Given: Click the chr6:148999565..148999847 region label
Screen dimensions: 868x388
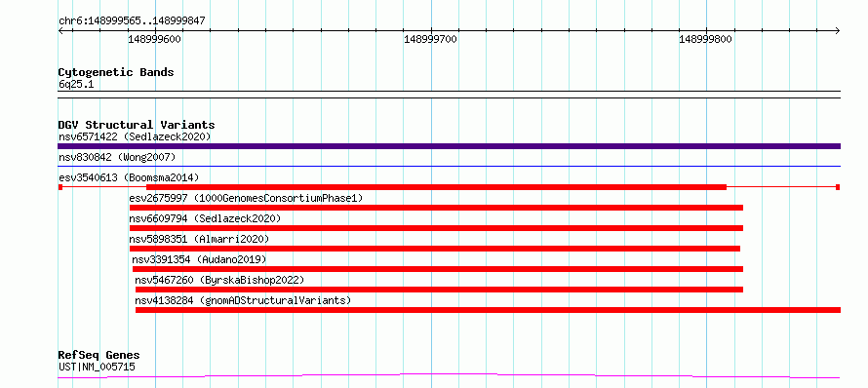Looking at the screenshot, I should pyautogui.click(x=132, y=21).
